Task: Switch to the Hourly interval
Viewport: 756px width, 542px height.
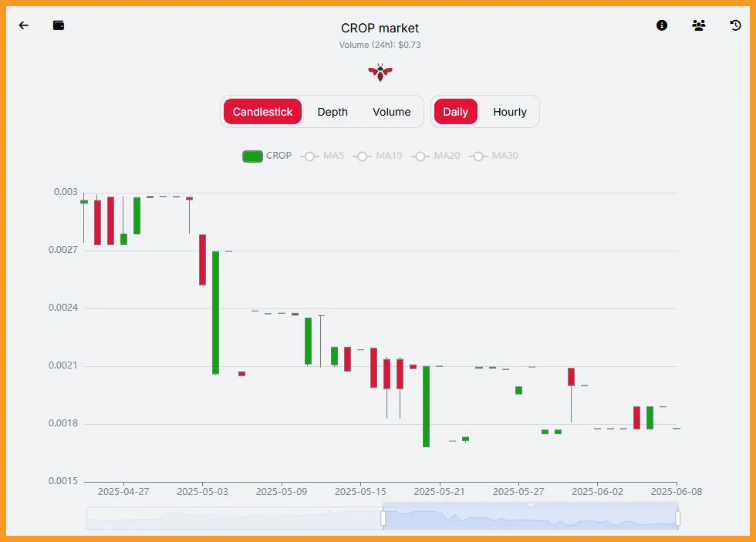Action: tap(510, 112)
